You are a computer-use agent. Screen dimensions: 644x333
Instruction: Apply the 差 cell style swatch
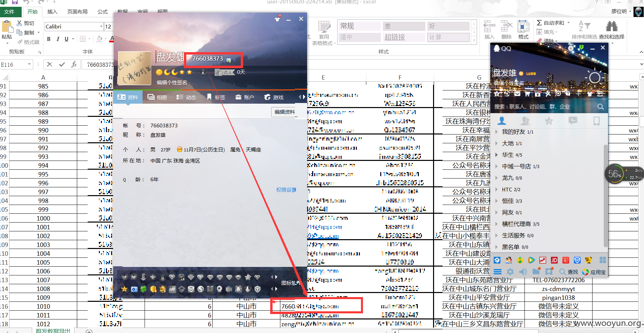pos(404,26)
